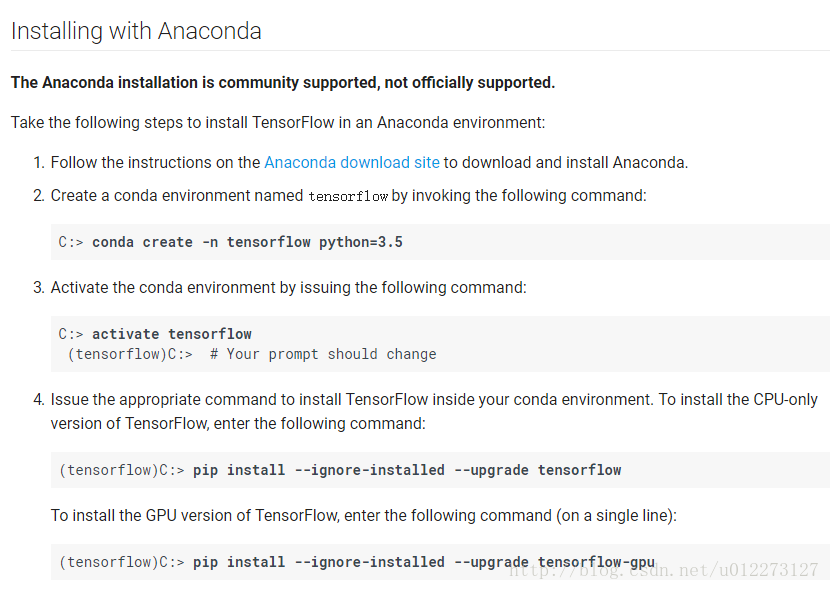Click the conda create command code block
830x590 pixels.
pos(440,242)
